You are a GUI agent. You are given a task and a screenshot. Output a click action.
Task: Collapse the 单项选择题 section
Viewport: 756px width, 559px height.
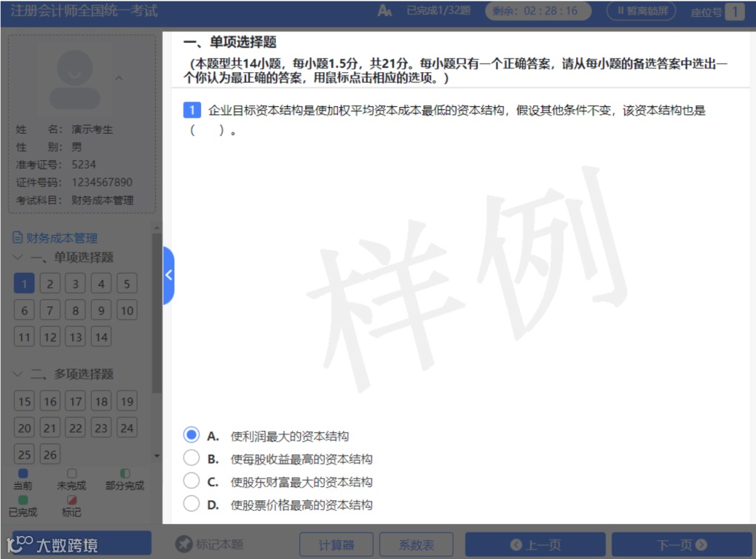point(17,257)
